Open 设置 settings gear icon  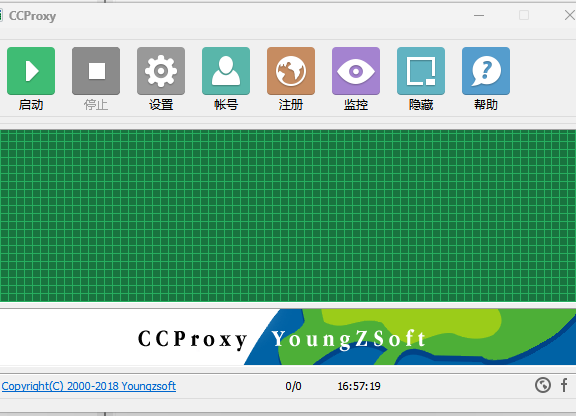161,71
